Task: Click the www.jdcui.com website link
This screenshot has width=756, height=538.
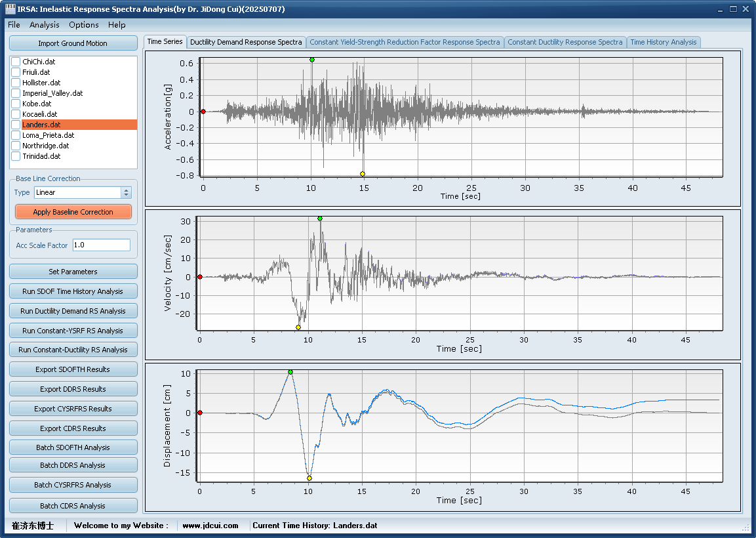Action: click(x=210, y=526)
